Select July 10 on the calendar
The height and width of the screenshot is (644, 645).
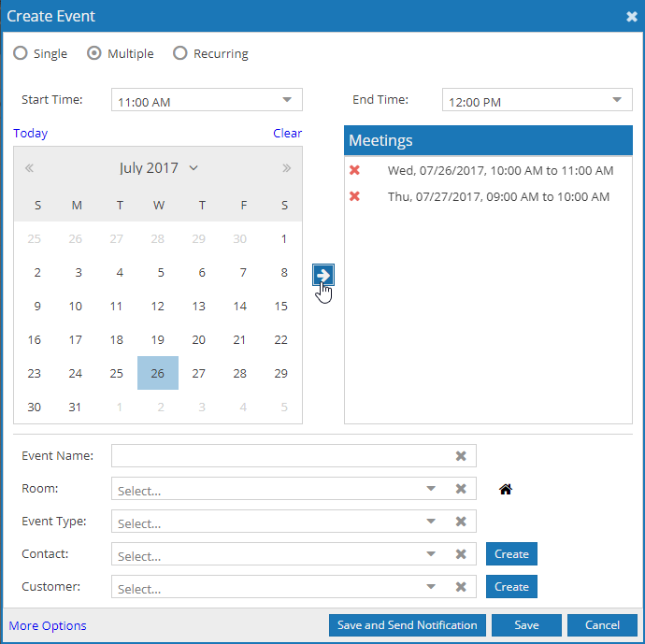point(76,306)
